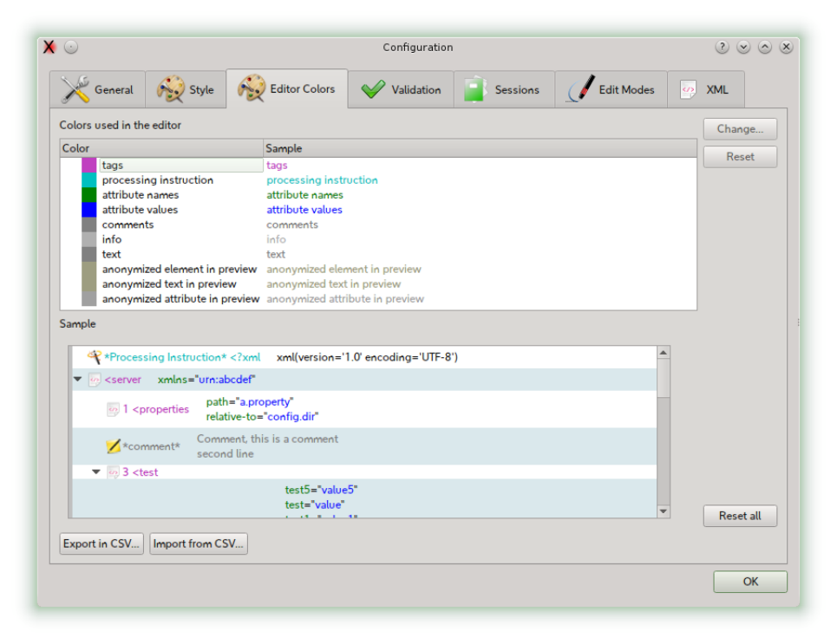Click the help question mark button
The image size is (837, 644).
pos(722,47)
